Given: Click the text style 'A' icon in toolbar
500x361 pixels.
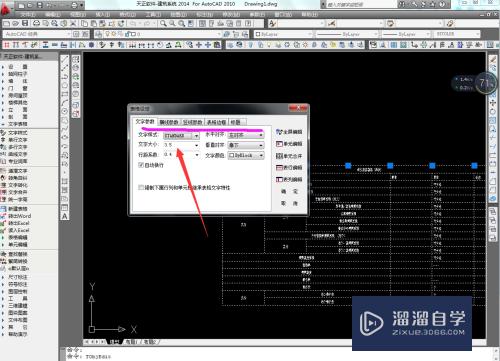Looking at the screenshot, I should [272, 23].
